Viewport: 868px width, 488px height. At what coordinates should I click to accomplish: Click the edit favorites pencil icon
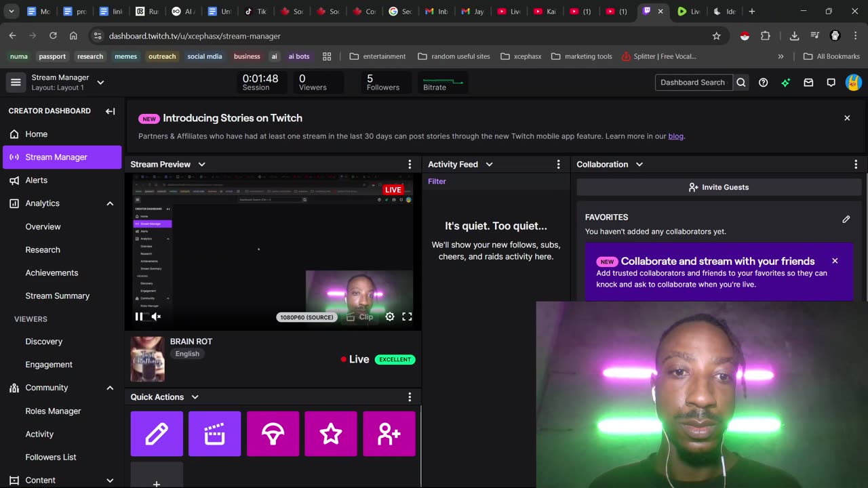846,220
